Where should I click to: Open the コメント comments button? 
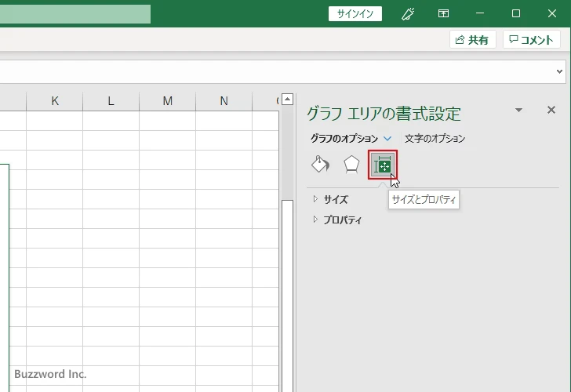531,39
